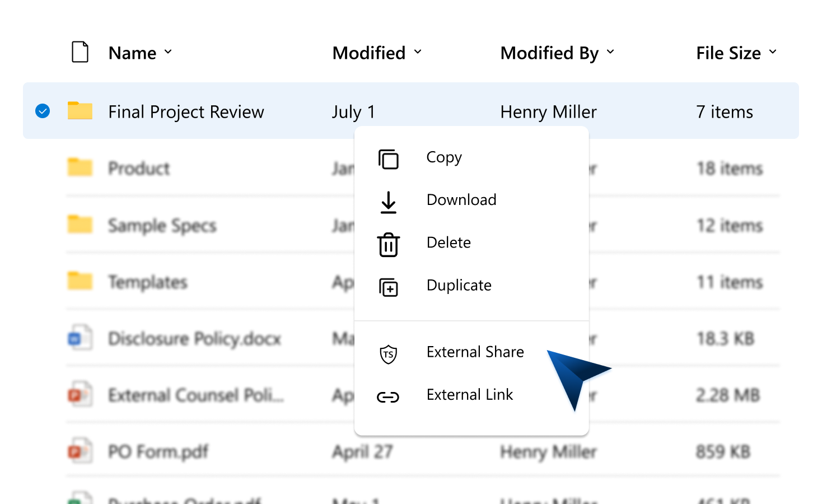
Task: Open the Modified column dropdown chevron
Action: point(418,52)
